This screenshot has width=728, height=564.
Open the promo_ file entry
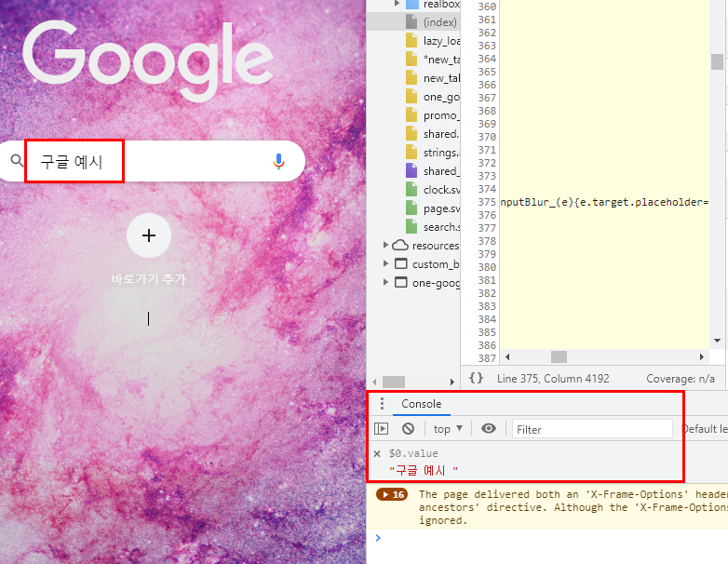[x=441, y=115]
